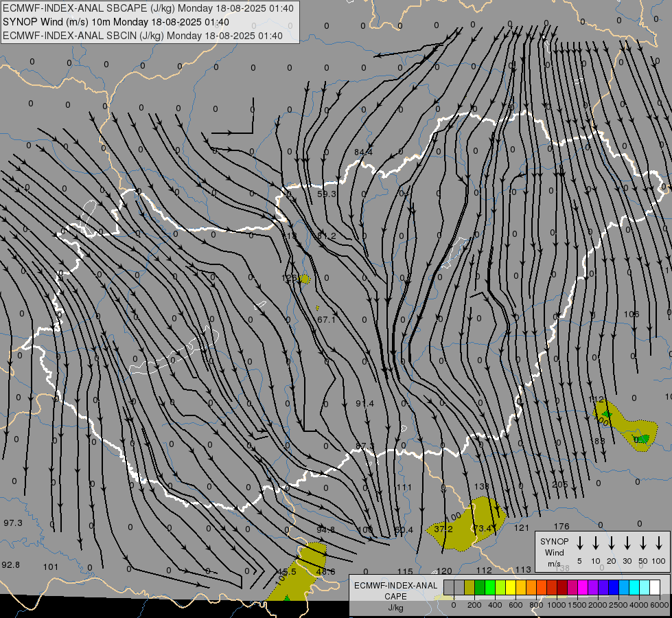Viewport: 672px width, 618px height.
Task: Pick the olive swatch in the CAPE legend
Action: tap(470, 587)
